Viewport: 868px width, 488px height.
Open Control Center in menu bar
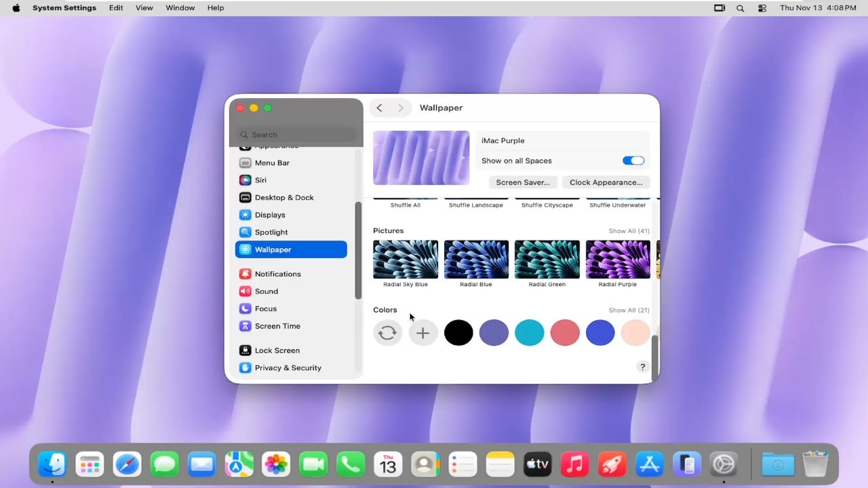coord(762,7)
